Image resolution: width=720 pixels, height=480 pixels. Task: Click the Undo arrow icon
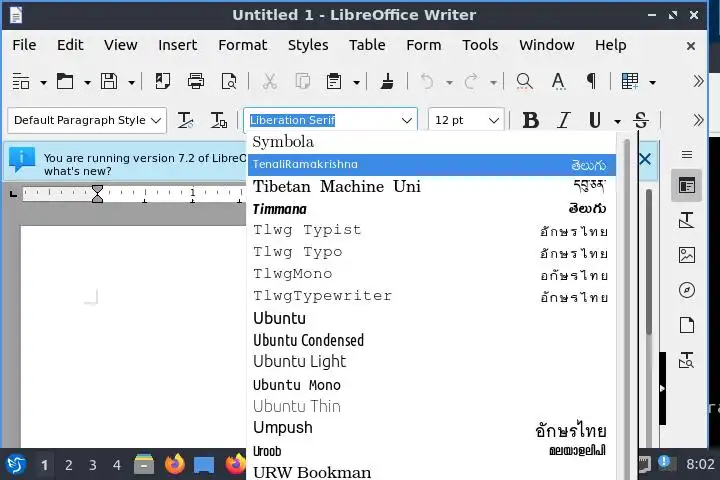(427, 82)
